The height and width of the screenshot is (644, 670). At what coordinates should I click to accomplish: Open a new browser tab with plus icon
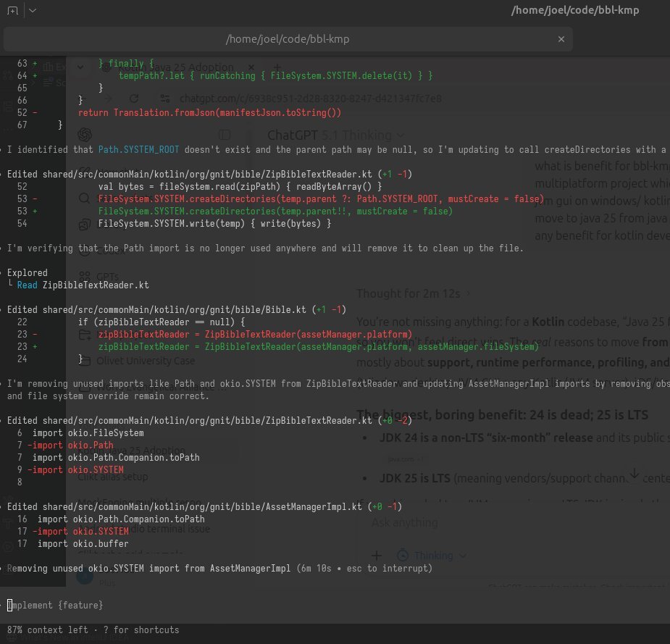(x=276, y=67)
